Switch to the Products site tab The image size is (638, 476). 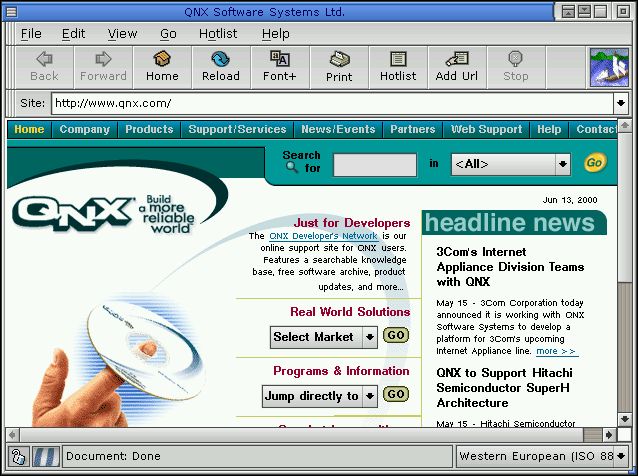(x=149, y=129)
